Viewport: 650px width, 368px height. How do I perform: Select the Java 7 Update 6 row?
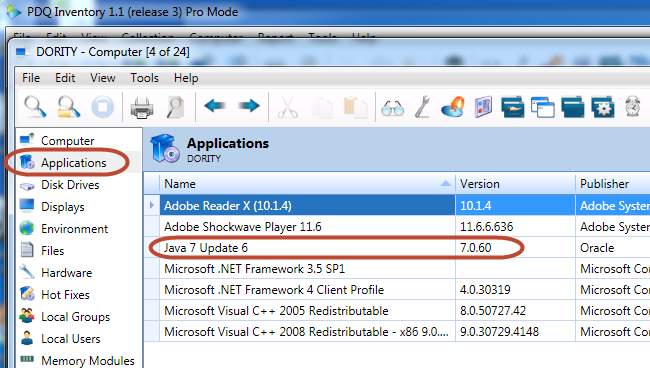[397, 247]
